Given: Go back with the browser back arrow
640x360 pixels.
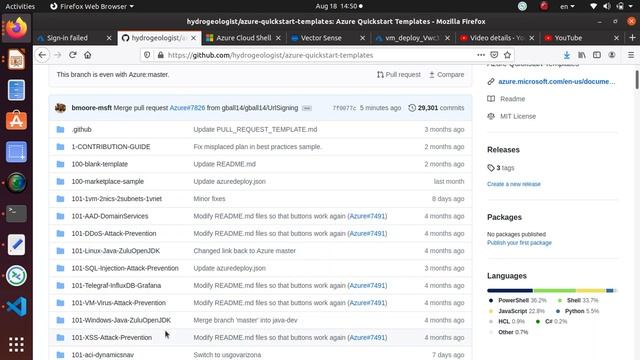Looking at the screenshot, I should pos(42,55).
